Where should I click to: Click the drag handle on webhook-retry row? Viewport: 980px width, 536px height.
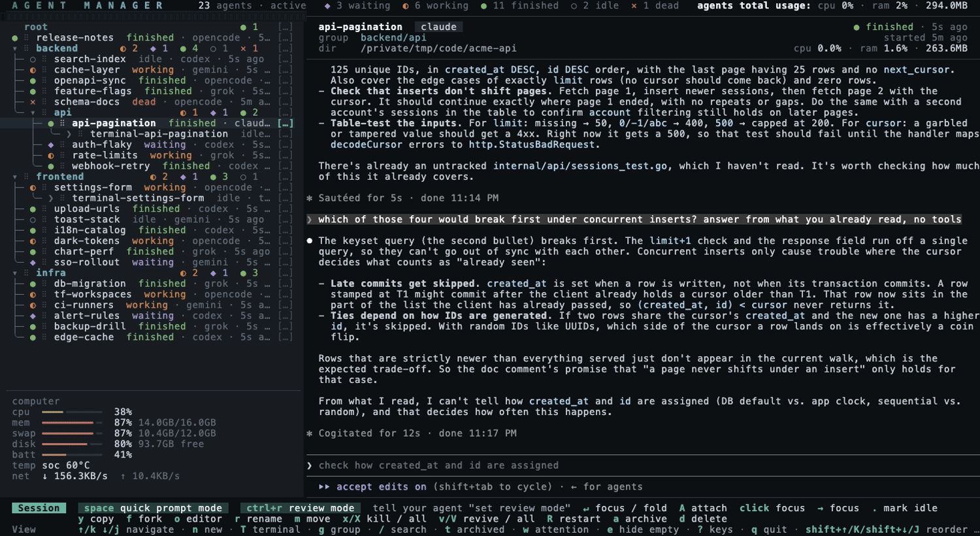coord(63,167)
